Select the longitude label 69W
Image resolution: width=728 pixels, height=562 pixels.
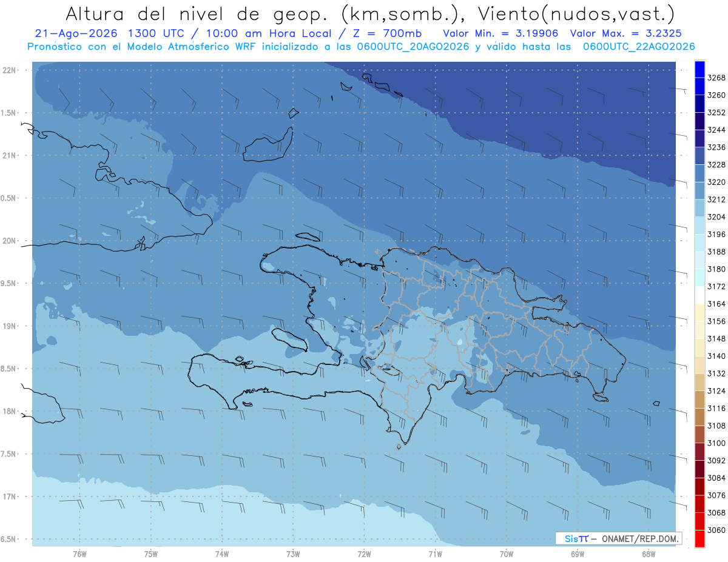coord(578,554)
